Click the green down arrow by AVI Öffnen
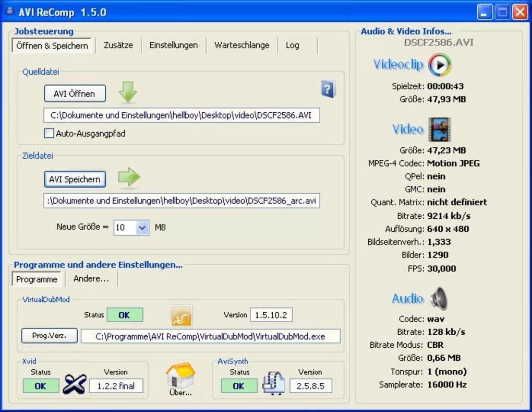 tap(128, 92)
